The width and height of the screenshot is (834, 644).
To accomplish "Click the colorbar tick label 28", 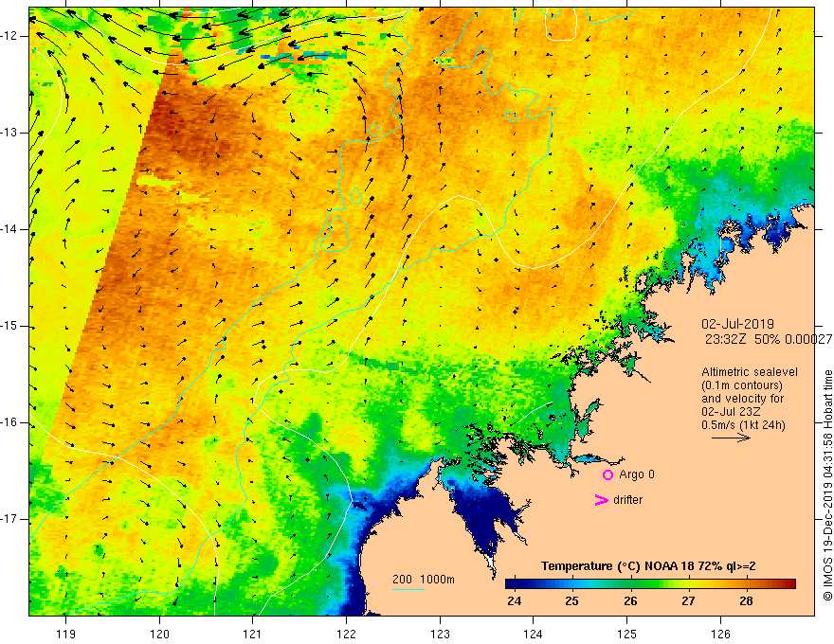I will [746, 601].
